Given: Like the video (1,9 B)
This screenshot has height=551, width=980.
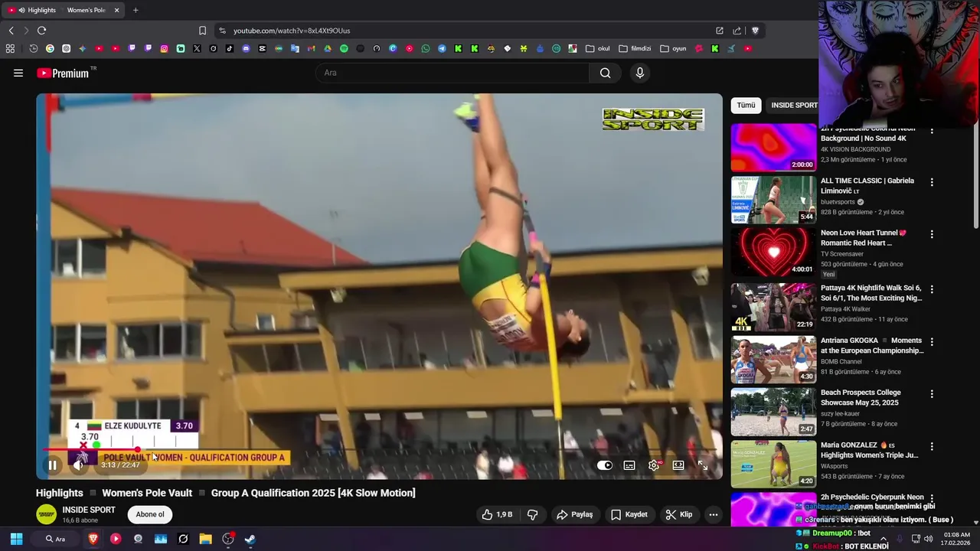Looking at the screenshot, I should 497,514.
